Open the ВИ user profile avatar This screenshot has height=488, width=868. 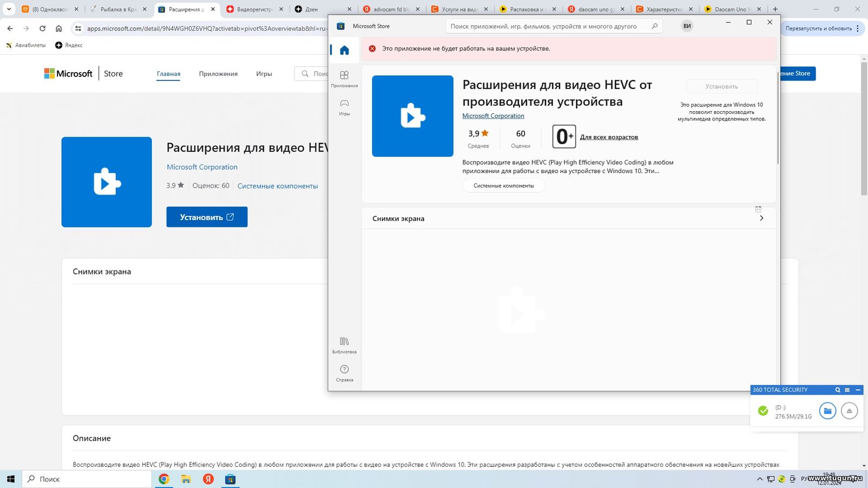tap(687, 26)
